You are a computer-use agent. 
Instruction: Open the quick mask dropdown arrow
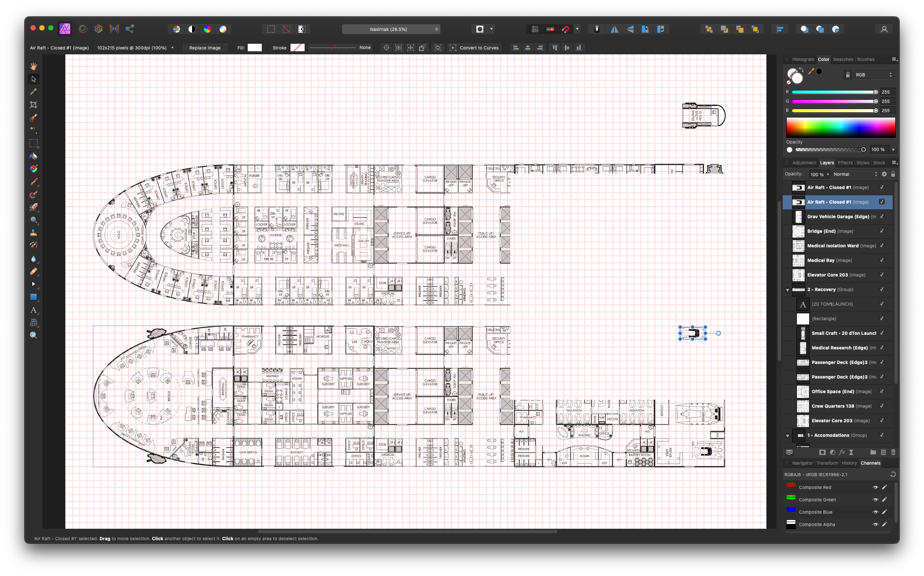click(x=491, y=29)
